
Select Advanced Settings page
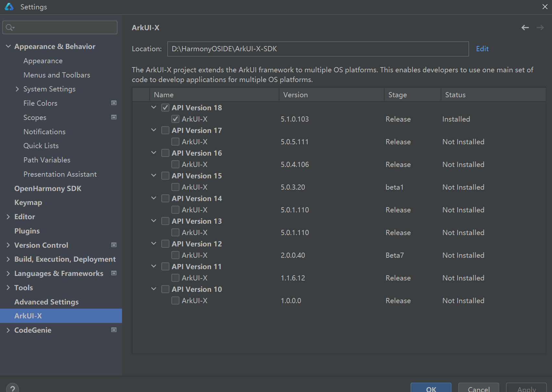click(46, 302)
